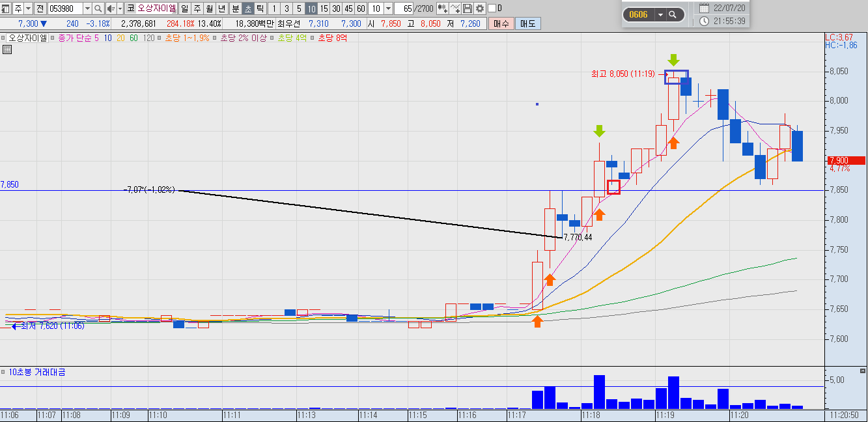Click the candle count field showing 65
The image size is (868, 422).
tap(404, 8)
